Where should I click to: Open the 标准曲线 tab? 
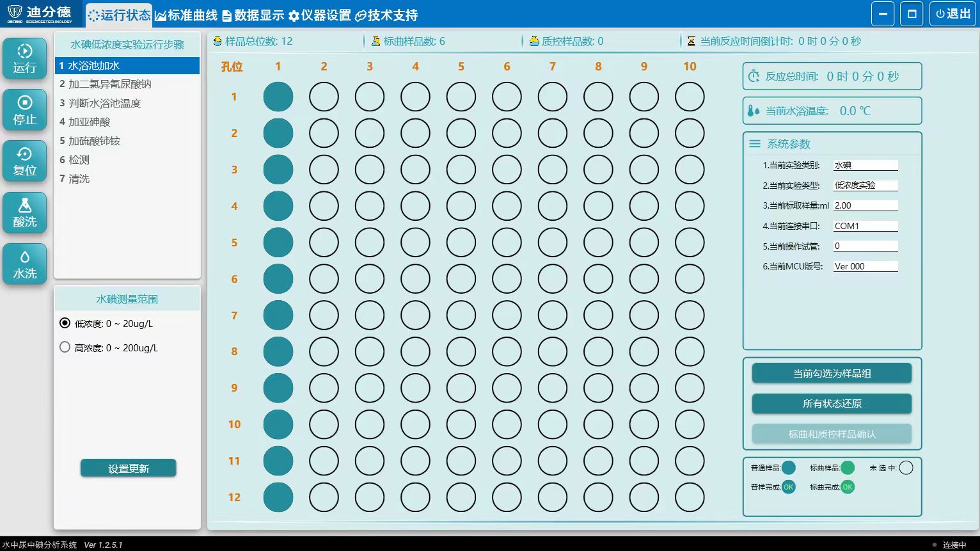186,15
